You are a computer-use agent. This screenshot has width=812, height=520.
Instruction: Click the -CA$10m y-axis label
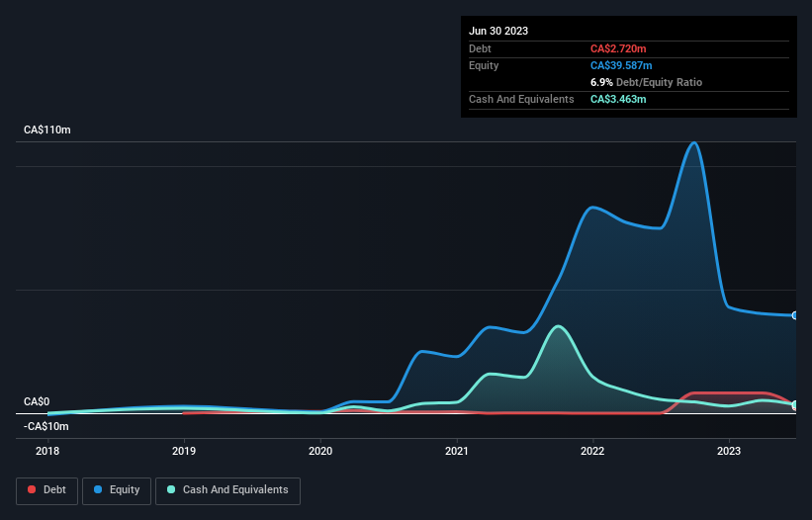[46, 426]
